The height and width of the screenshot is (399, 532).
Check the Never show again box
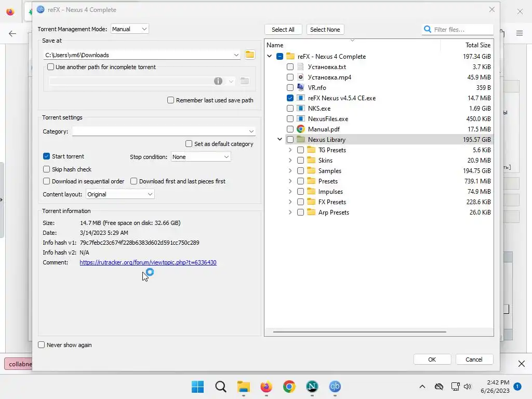pos(42,345)
